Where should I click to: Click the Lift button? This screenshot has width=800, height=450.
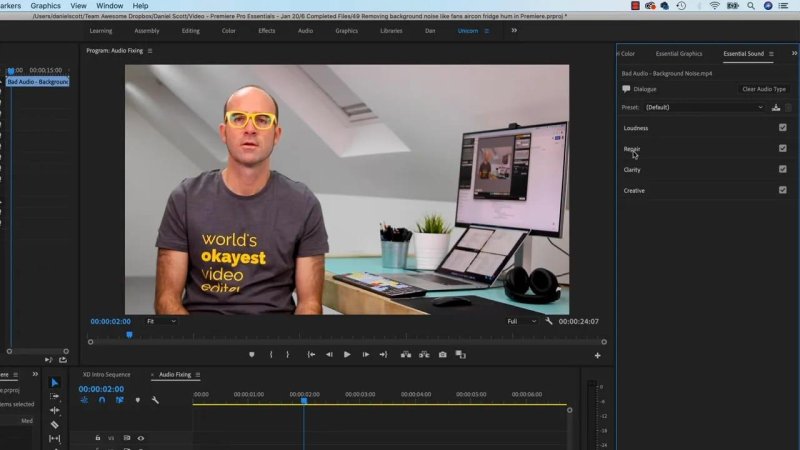pos(406,355)
